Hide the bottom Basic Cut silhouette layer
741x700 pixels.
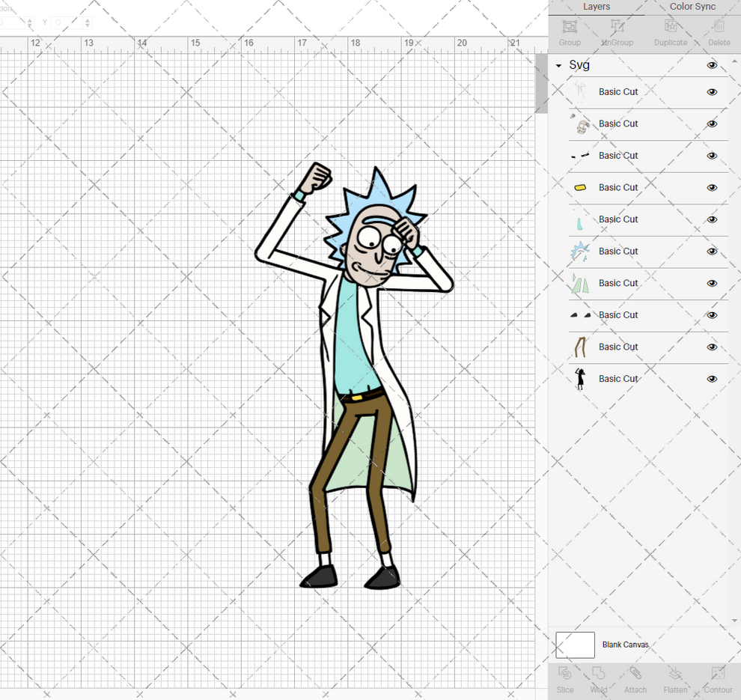pyautogui.click(x=712, y=379)
